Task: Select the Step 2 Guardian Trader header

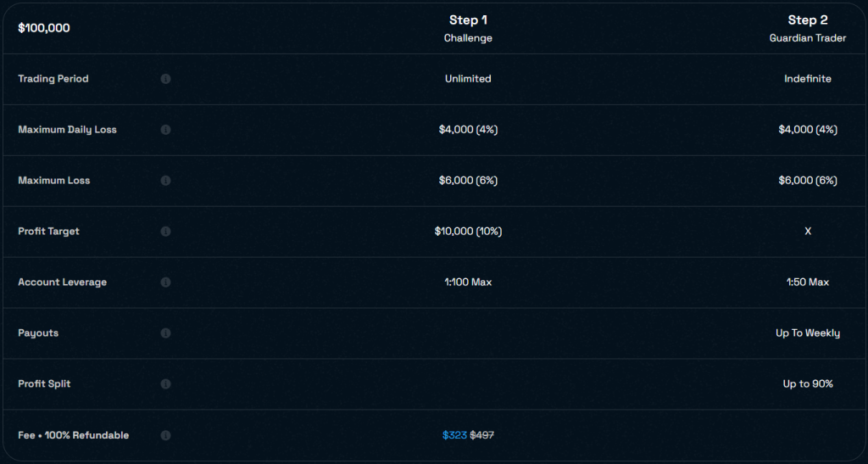Action: coord(808,28)
